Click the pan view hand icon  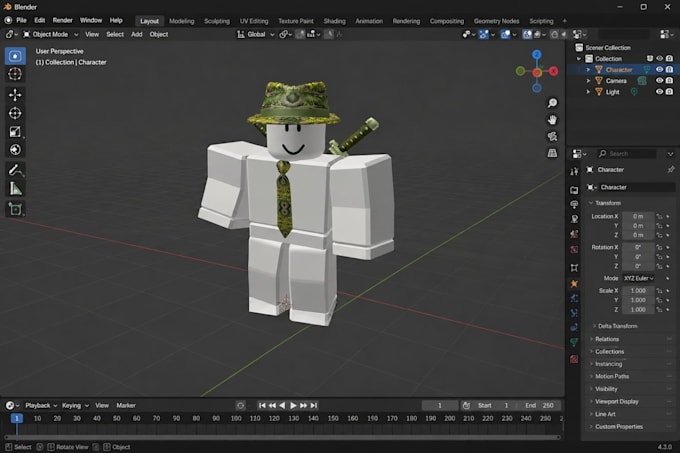pos(552,120)
